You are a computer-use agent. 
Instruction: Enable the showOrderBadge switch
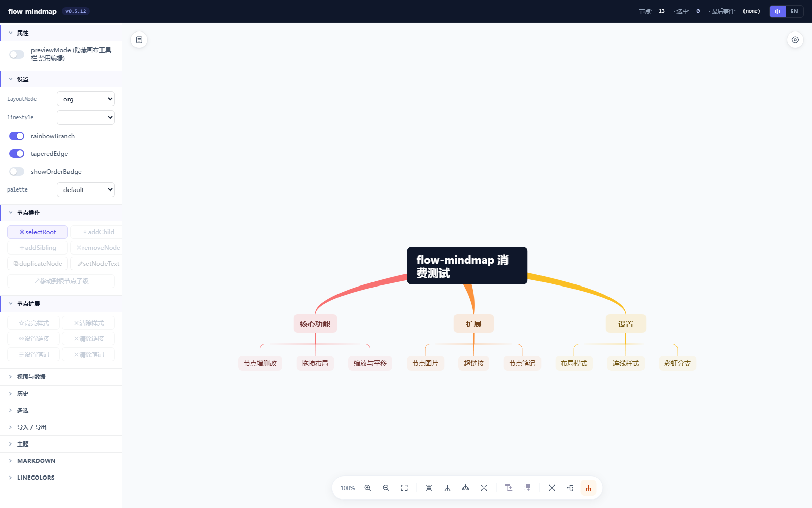click(x=17, y=172)
